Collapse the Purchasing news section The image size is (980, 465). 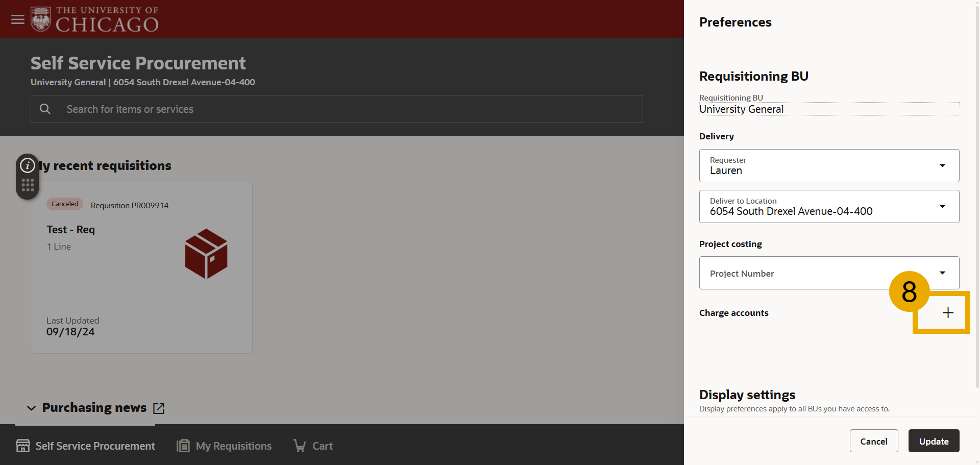[31, 408]
